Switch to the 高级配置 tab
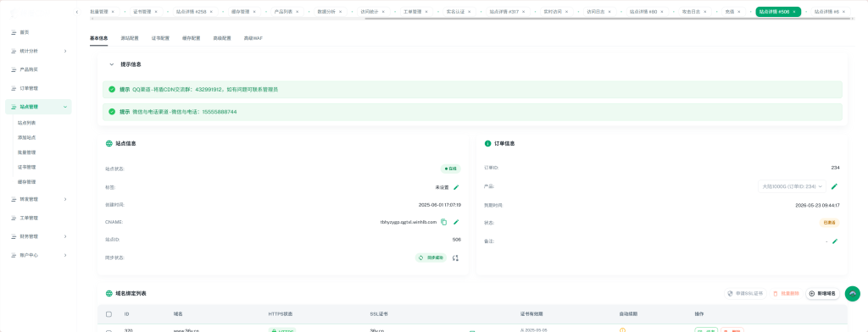Image resolution: width=868 pixels, height=332 pixels. coord(222,39)
